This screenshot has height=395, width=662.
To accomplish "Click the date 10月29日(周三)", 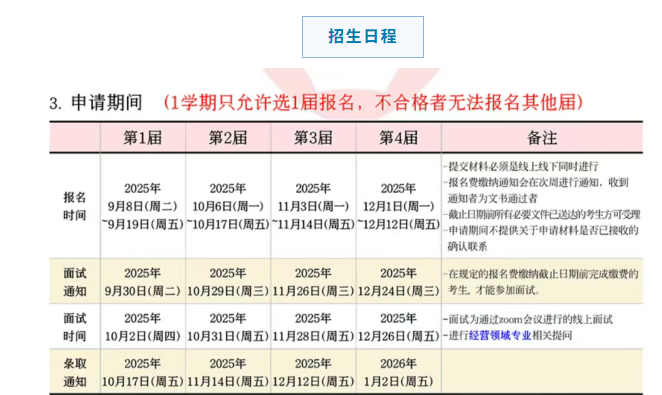I will pos(228,291).
